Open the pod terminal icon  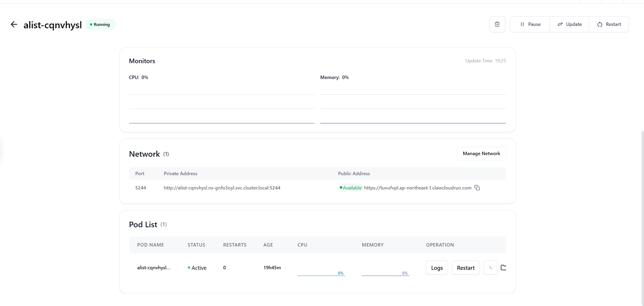491,268
